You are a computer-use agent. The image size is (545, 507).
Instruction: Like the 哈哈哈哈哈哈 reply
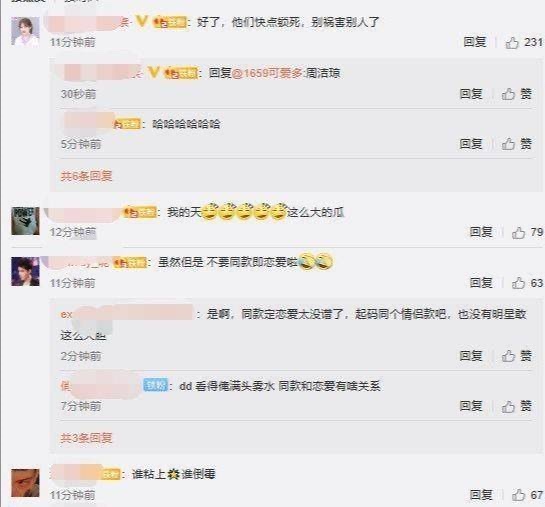coord(516,144)
